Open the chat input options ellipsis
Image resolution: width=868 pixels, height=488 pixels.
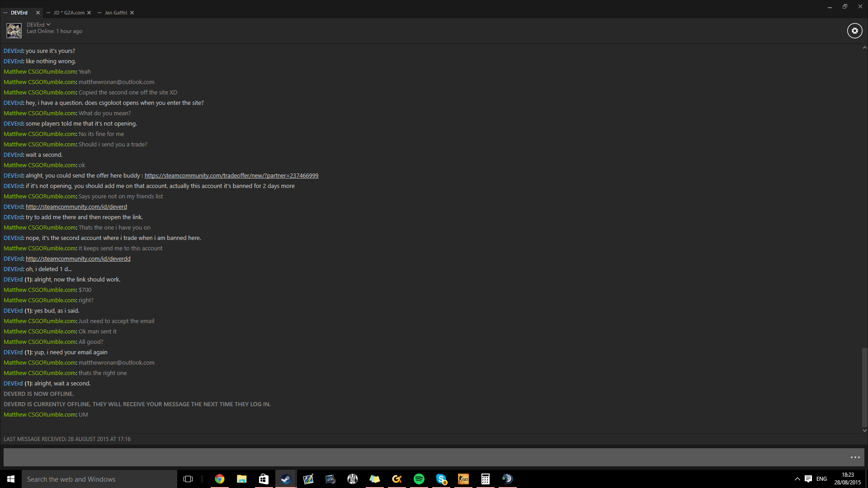coord(855,457)
